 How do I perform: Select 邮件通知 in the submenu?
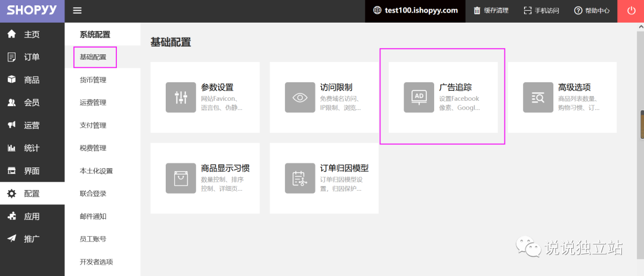(x=93, y=216)
